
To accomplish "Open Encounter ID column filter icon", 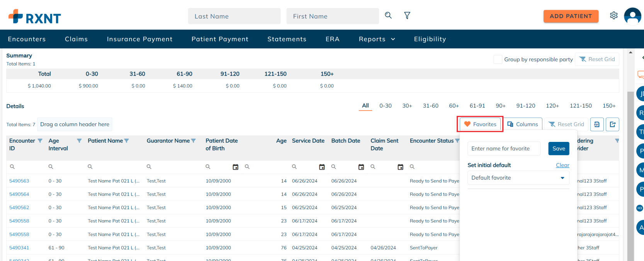I will (40, 141).
